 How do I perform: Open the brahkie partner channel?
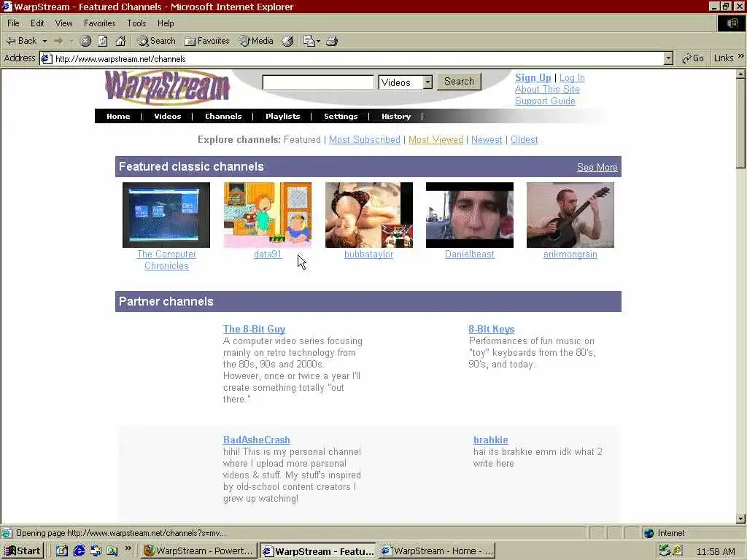click(x=490, y=440)
